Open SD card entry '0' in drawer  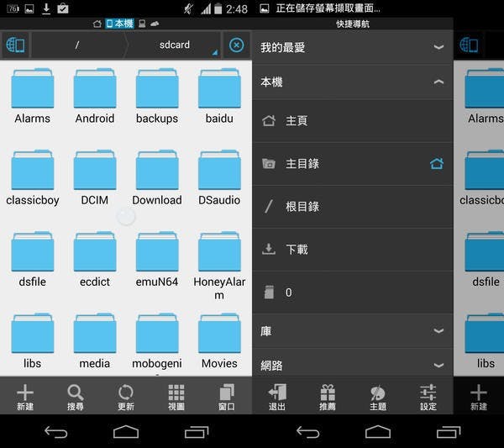tap(353, 293)
